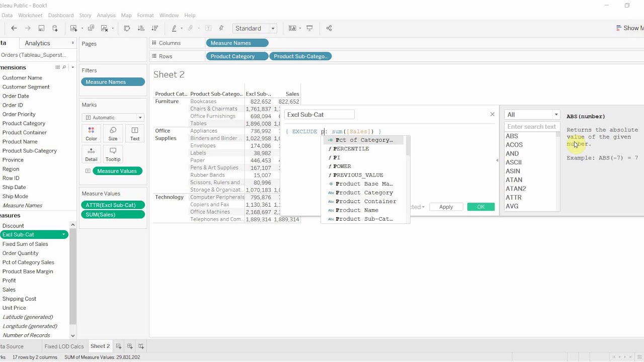Image resolution: width=644 pixels, height=362 pixels.
Task: Click the Presentation Mode icon
Action: click(309, 29)
